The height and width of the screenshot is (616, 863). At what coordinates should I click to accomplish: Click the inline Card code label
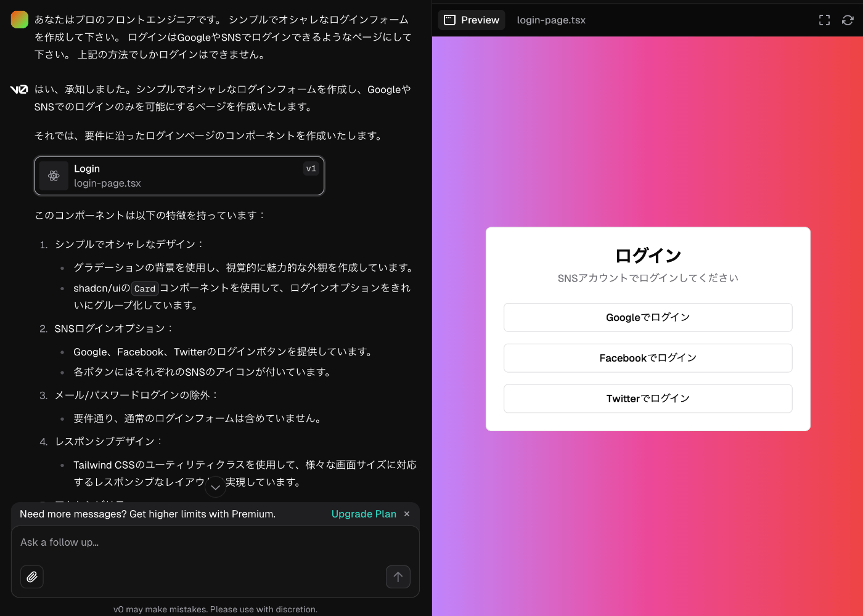coord(145,288)
